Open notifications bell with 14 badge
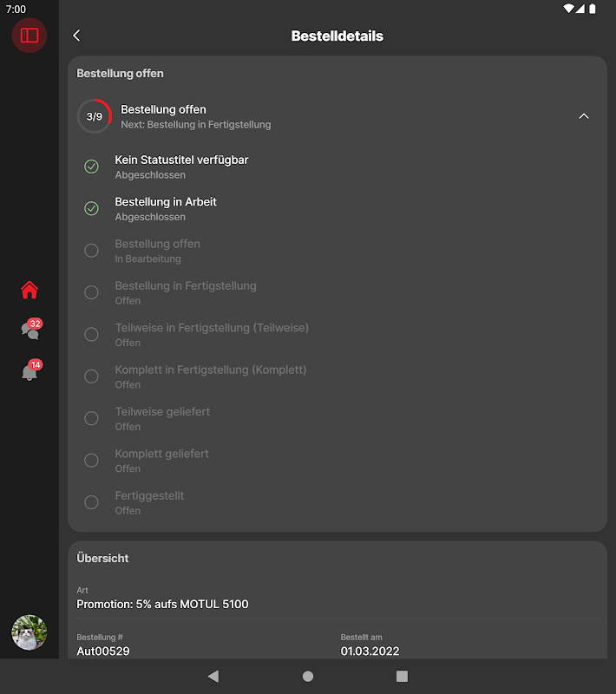The image size is (616, 694). tap(30, 370)
